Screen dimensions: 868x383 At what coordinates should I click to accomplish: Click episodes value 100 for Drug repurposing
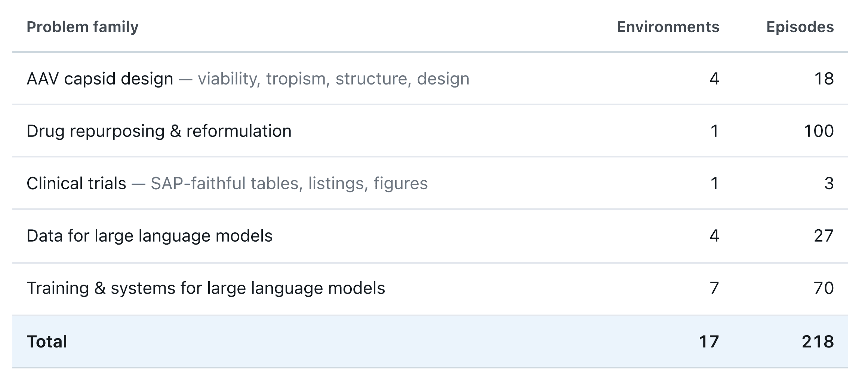(819, 131)
